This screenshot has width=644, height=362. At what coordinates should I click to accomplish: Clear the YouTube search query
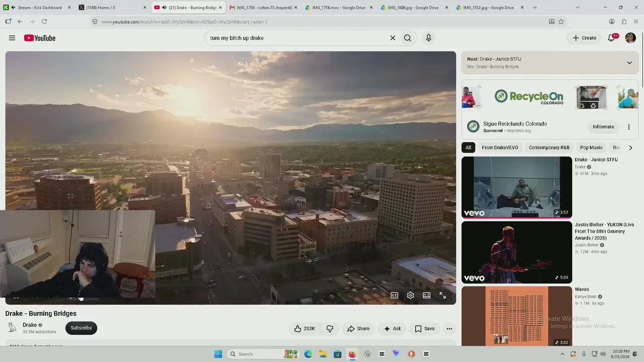click(393, 38)
